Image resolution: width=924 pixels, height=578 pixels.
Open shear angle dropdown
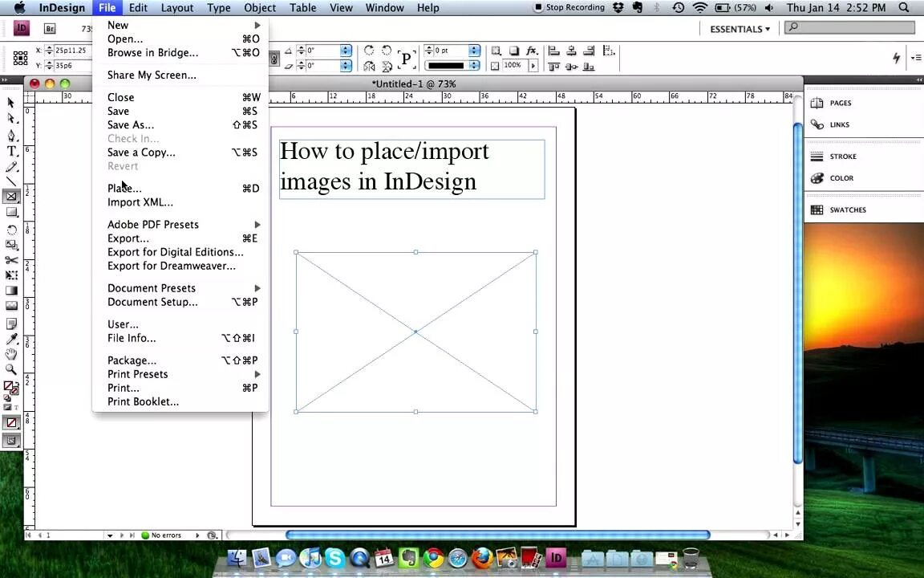click(346, 66)
